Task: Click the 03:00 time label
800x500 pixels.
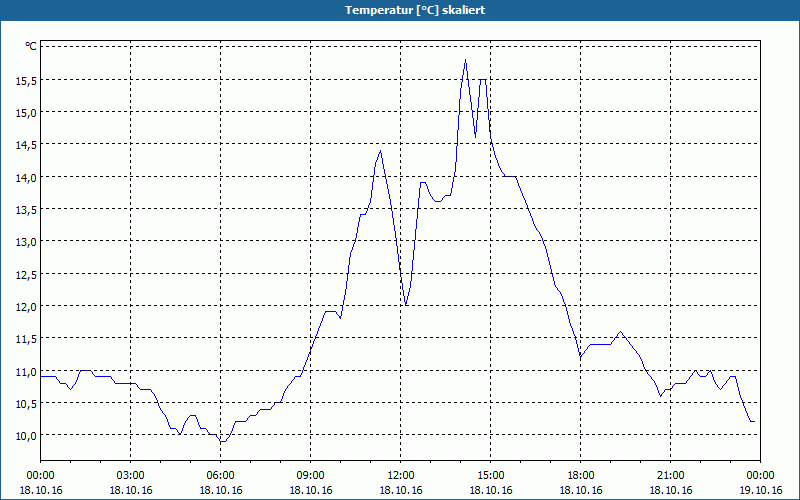Action: tap(131, 476)
